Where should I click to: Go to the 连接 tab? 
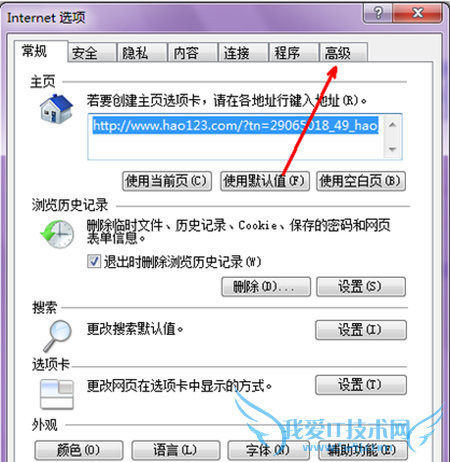[x=243, y=53]
